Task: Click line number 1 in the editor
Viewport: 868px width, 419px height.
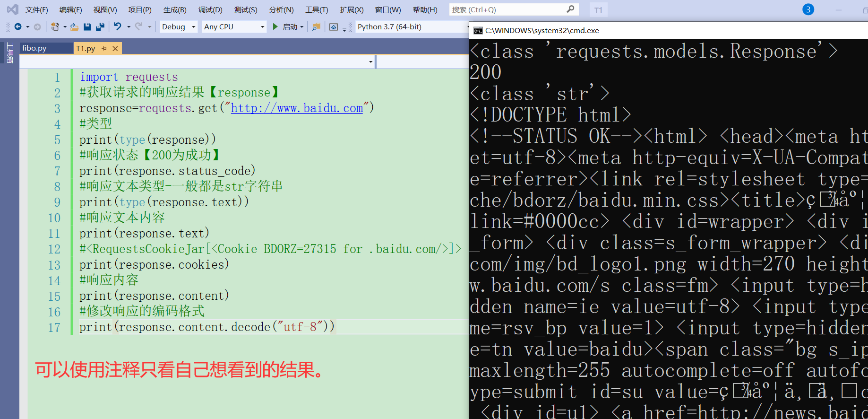Action: point(57,78)
